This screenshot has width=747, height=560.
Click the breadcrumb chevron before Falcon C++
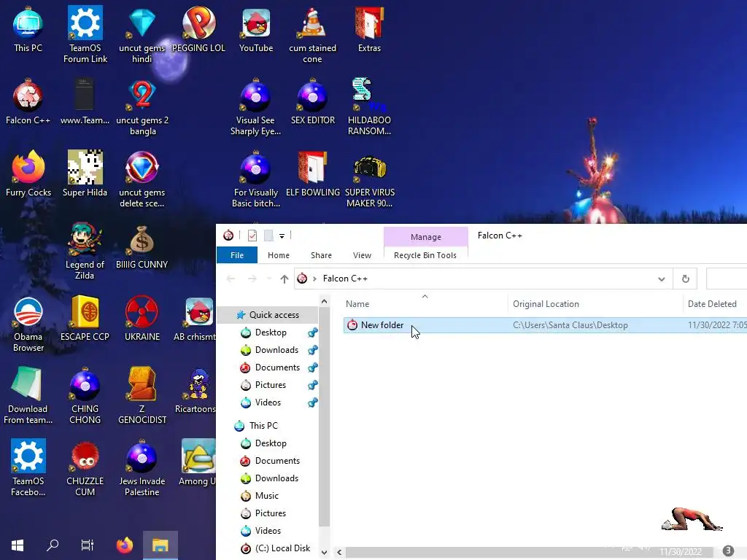[x=314, y=279]
